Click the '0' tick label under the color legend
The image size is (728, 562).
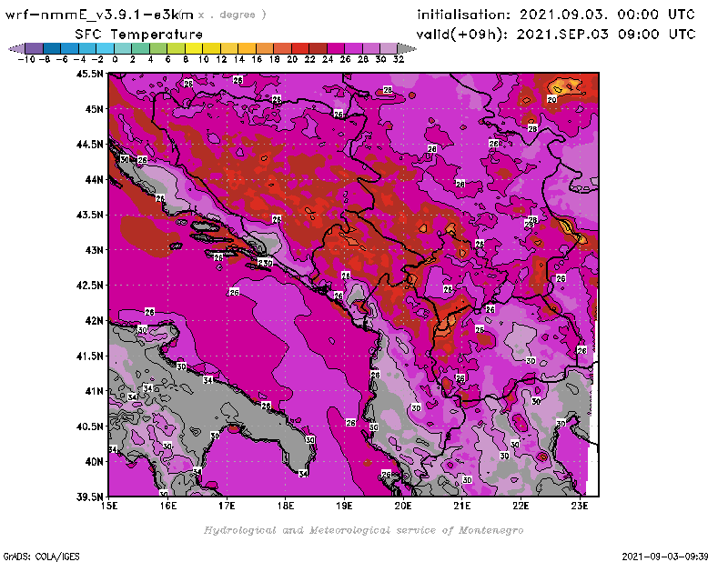(x=115, y=59)
